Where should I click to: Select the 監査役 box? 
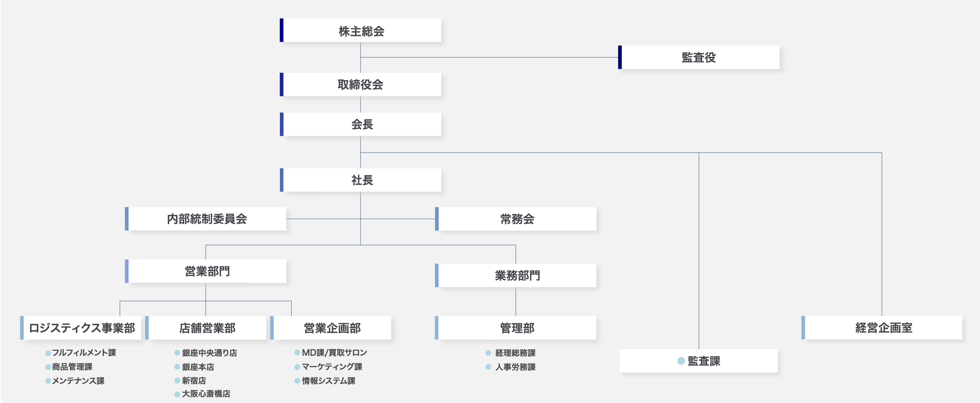(699, 58)
